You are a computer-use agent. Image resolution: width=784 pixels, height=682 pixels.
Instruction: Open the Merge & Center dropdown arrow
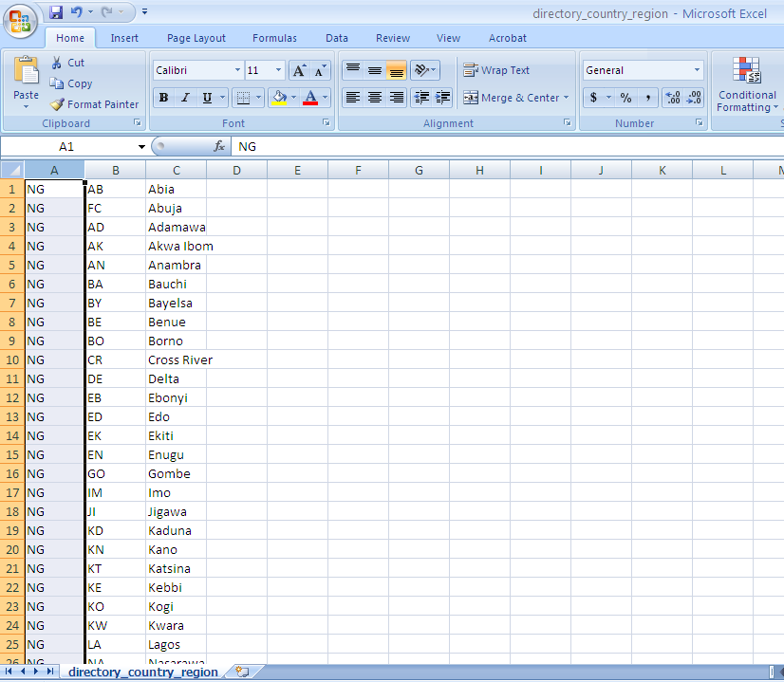567,98
